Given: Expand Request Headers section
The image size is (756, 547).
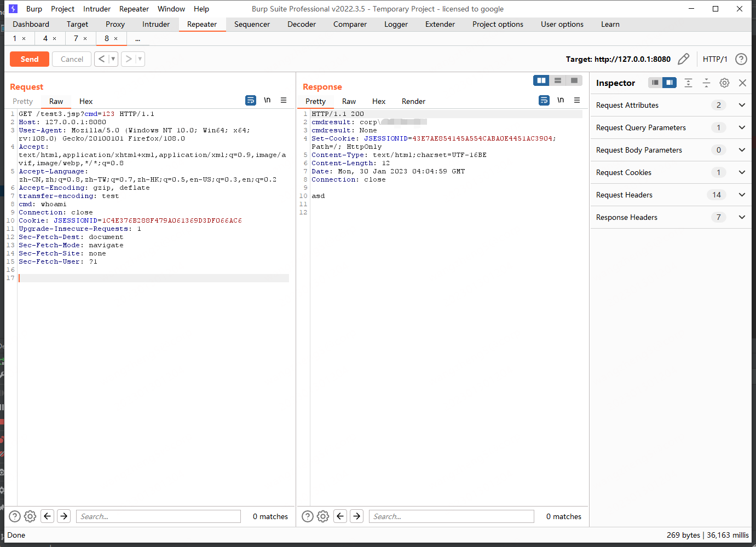Looking at the screenshot, I should (742, 195).
